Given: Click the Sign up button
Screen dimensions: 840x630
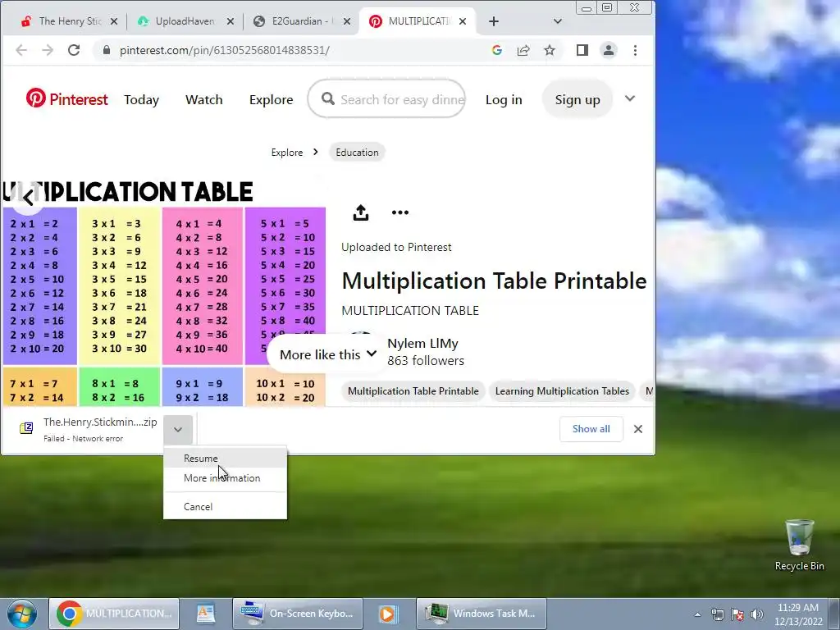Looking at the screenshot, I should click(577, 99).
